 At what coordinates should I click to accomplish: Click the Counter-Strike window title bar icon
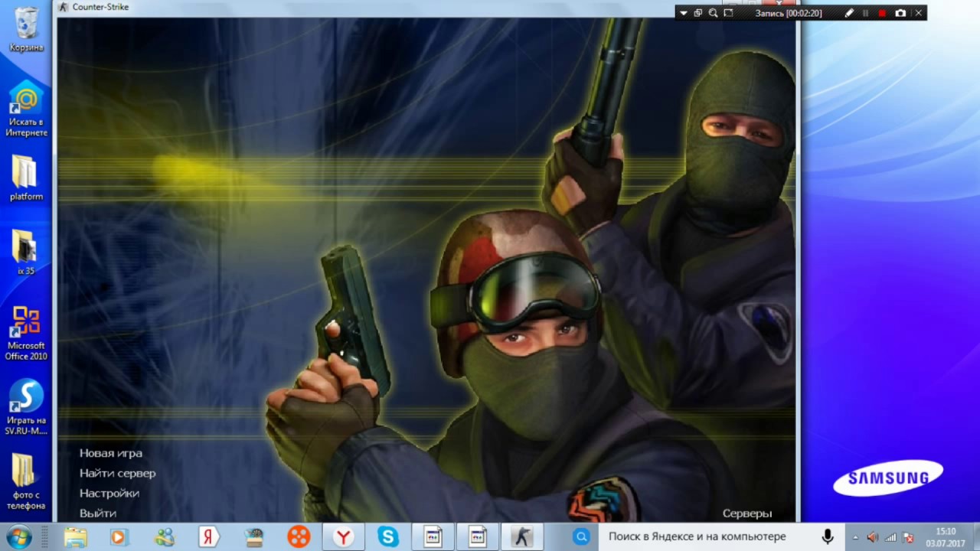(x=64, y=7)
